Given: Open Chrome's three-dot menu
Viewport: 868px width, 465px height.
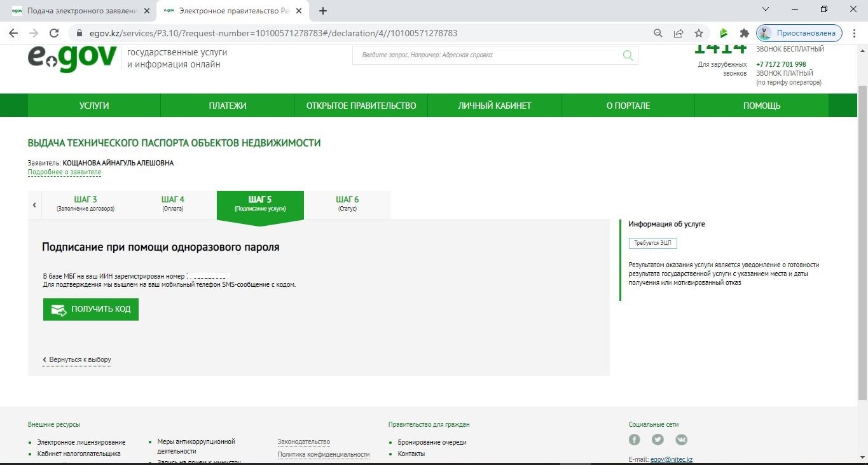Looking at the screenshot, I should [x=855, y=33].
